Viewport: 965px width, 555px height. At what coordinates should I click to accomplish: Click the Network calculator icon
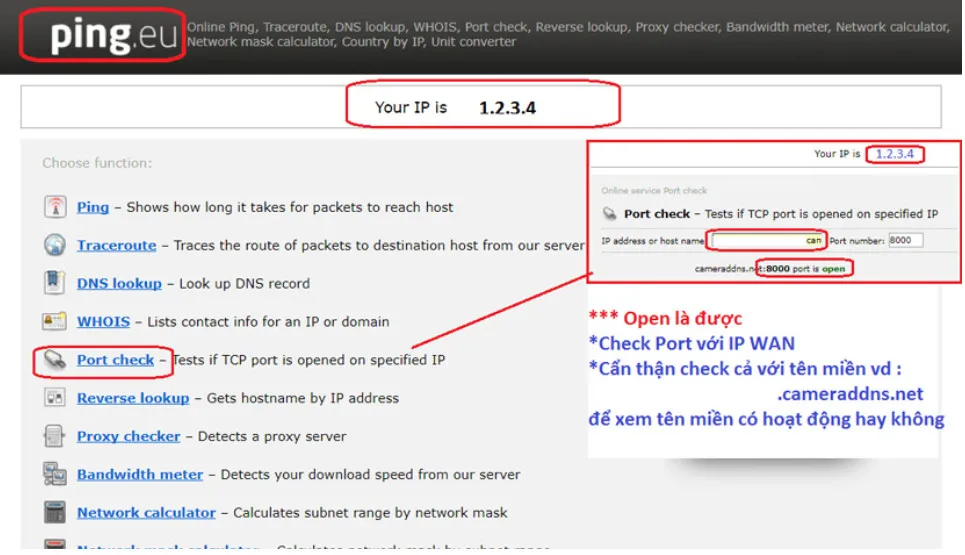pos(55,512)
